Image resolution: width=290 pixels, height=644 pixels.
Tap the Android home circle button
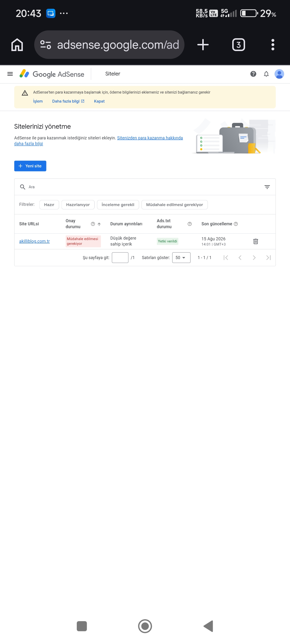pos(145,626)
